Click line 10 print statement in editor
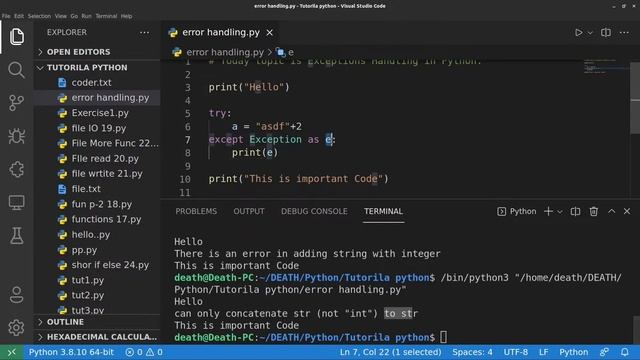The height and width of the screenshot is (360, 640). (x=298, y=179)
